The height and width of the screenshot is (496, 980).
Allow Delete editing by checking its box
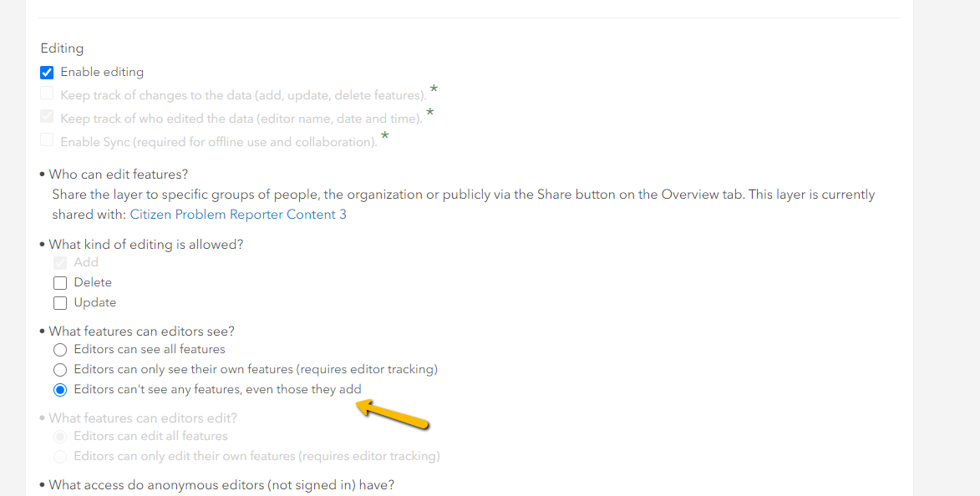coord(59,282)
